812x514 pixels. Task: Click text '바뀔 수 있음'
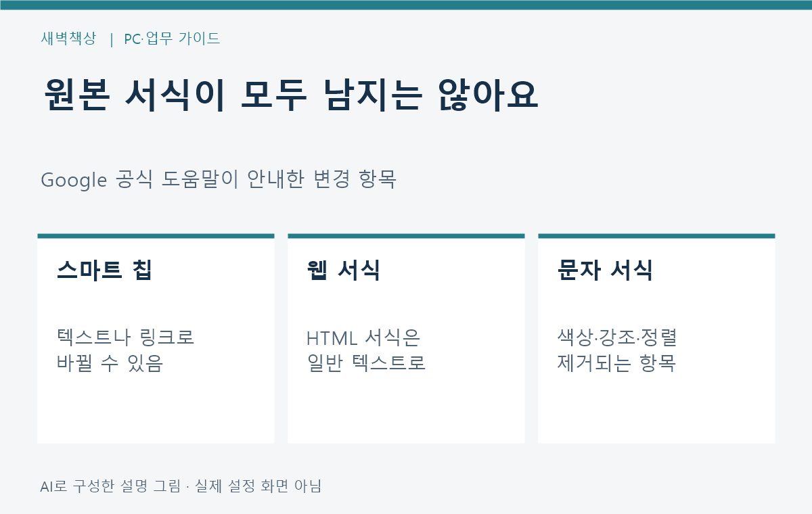(x=110, y=364)
